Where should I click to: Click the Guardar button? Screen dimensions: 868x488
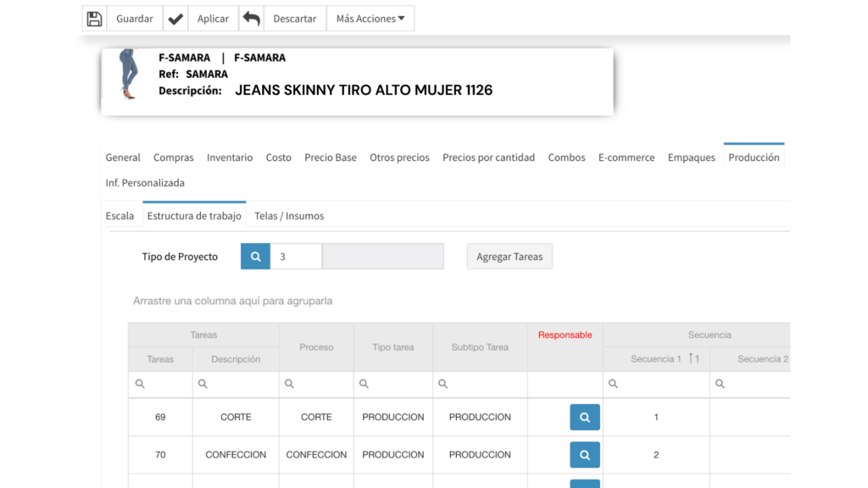point(135,19)
